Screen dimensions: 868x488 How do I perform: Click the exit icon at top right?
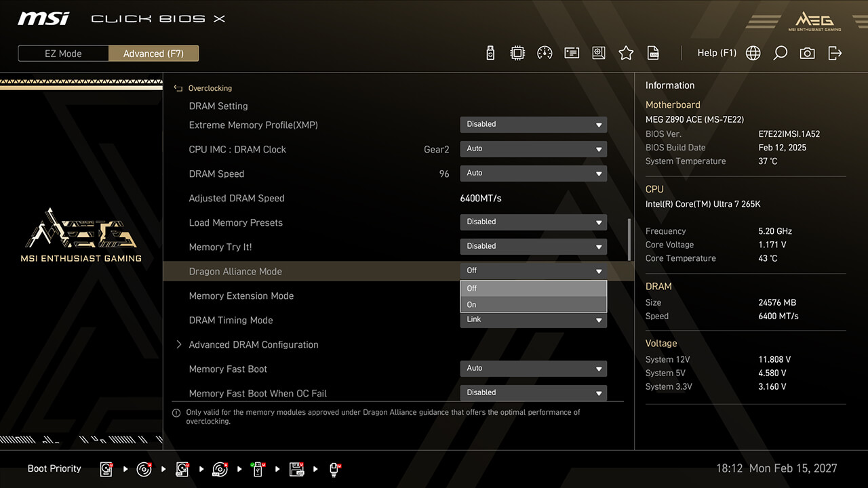pos(835,53)
